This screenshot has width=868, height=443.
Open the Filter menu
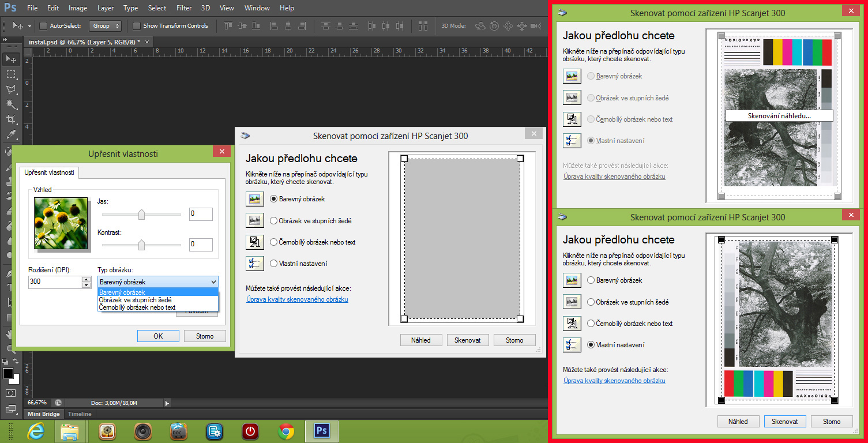click(x=184, y=8)
